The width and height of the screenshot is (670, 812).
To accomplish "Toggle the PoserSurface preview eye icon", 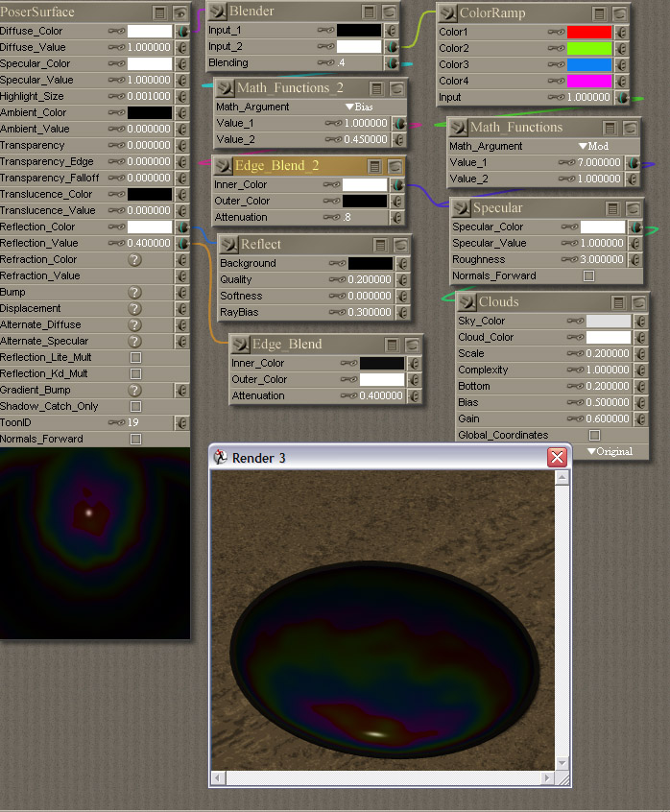I will [180, 13].
